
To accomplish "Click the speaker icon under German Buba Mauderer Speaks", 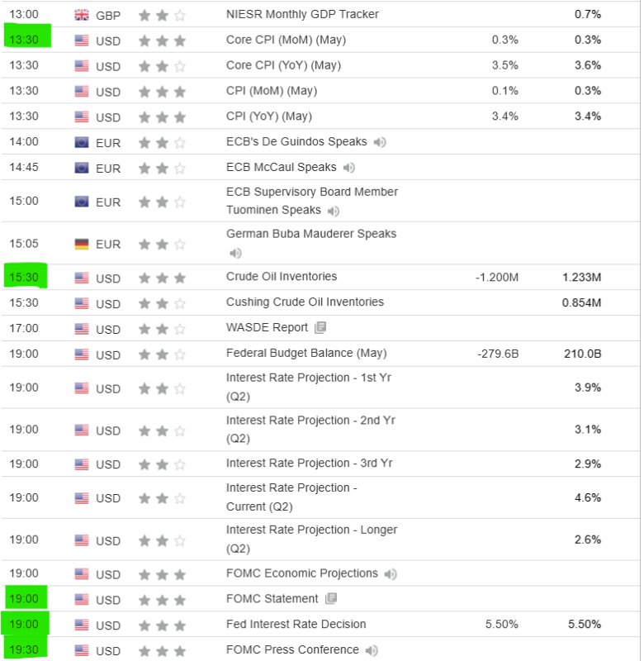I will coord(235,254).
